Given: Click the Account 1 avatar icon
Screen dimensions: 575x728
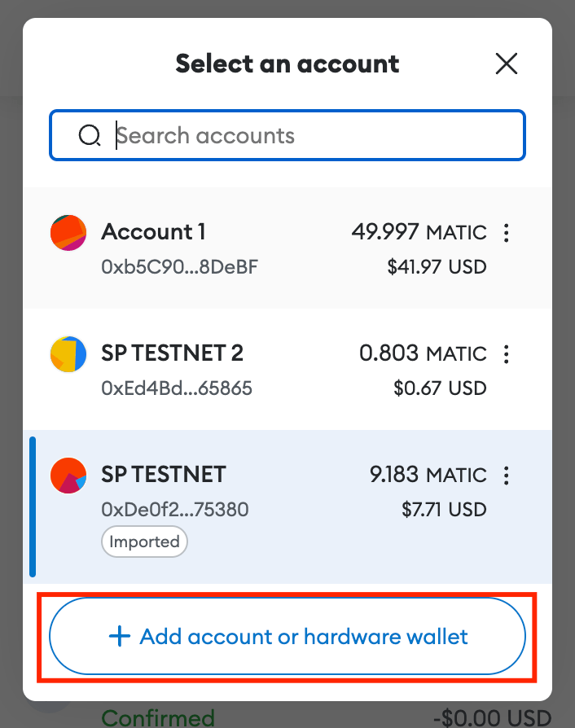Looking at the screenshot, I should (x=68, y=233).
